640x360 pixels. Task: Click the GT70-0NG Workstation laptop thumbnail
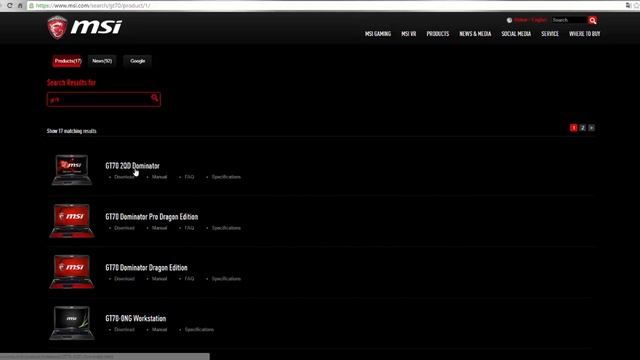[x=71, y=322]
